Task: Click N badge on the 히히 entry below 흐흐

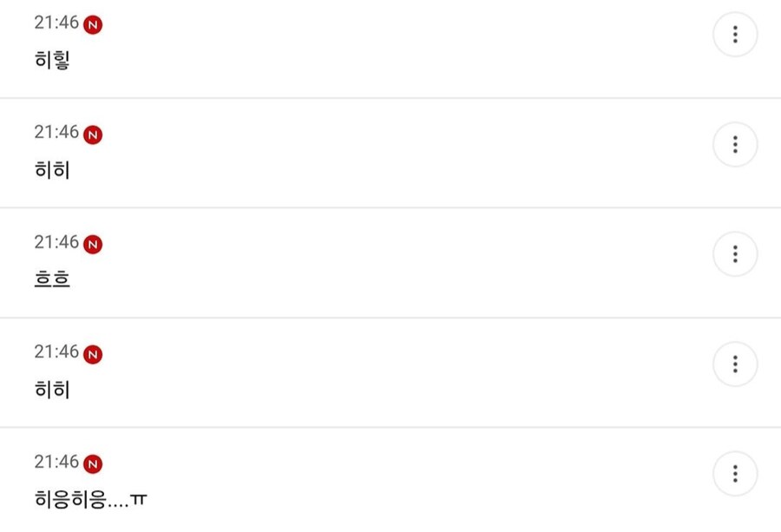Action: [93, 354]
